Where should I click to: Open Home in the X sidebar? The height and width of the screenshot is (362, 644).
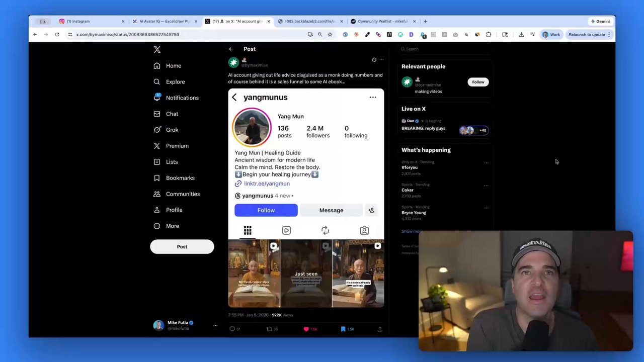168,66
